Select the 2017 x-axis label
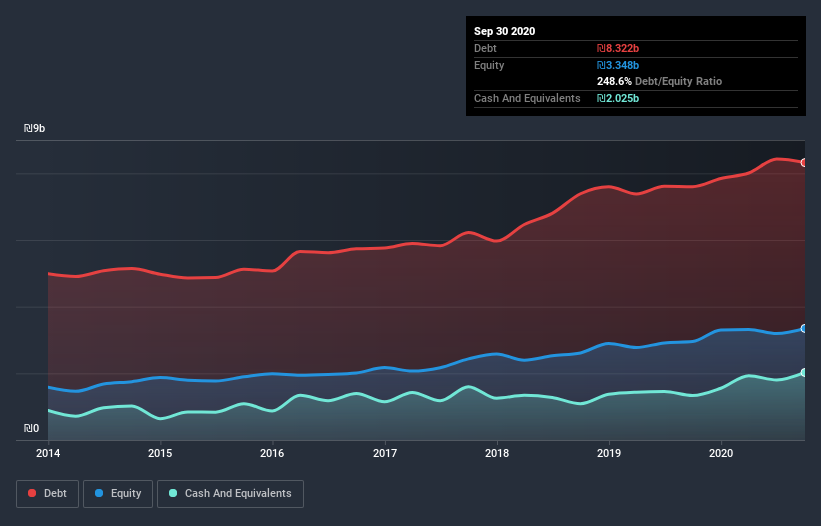 [x=385, y=453]
